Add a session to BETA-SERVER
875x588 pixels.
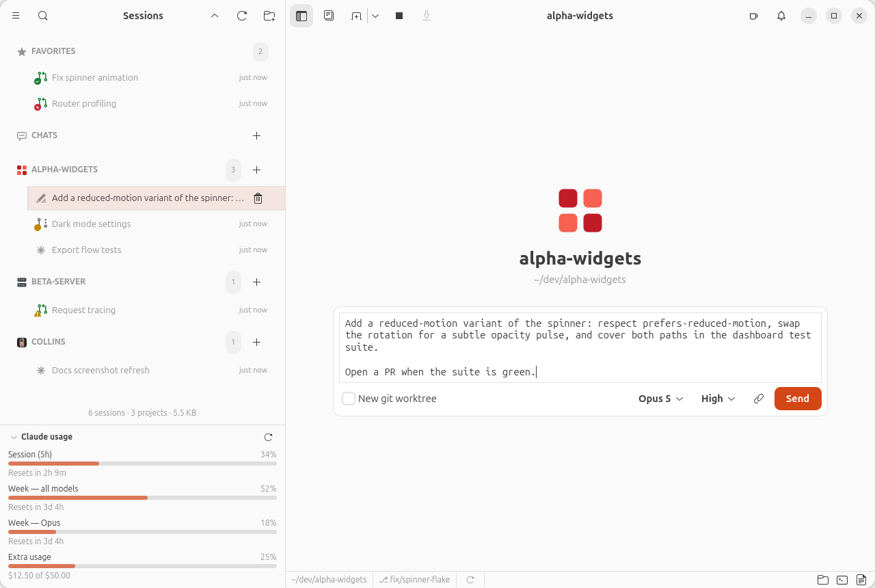(x=257, y=282)
